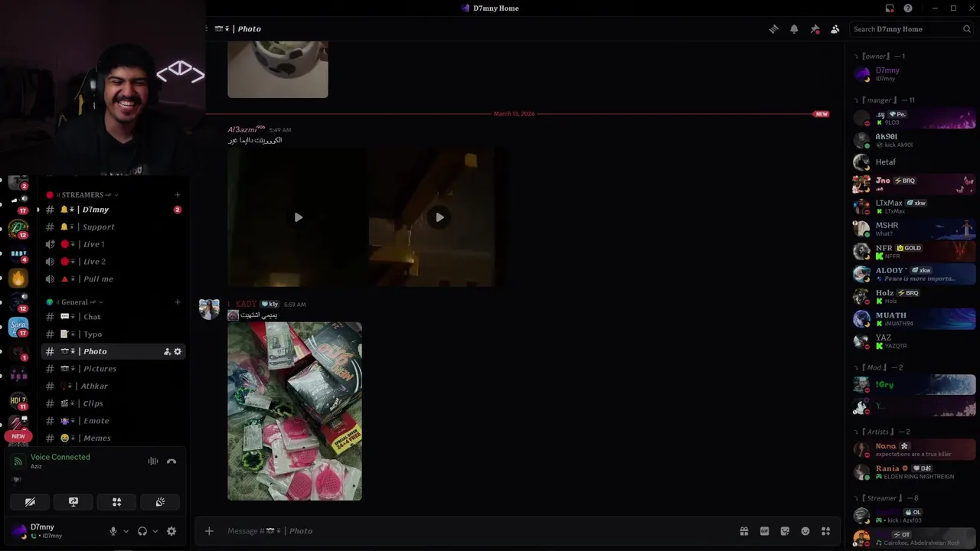Play the second video in Al3azmi's message
This screenshot has width=980, height=551.
click(x=439, y=217)
